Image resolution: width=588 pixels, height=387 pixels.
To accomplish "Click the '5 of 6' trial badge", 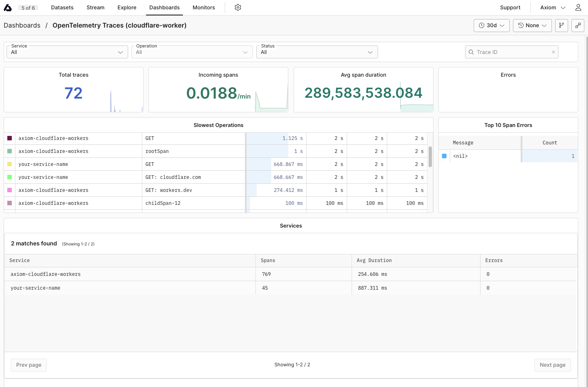I will 28,7.
